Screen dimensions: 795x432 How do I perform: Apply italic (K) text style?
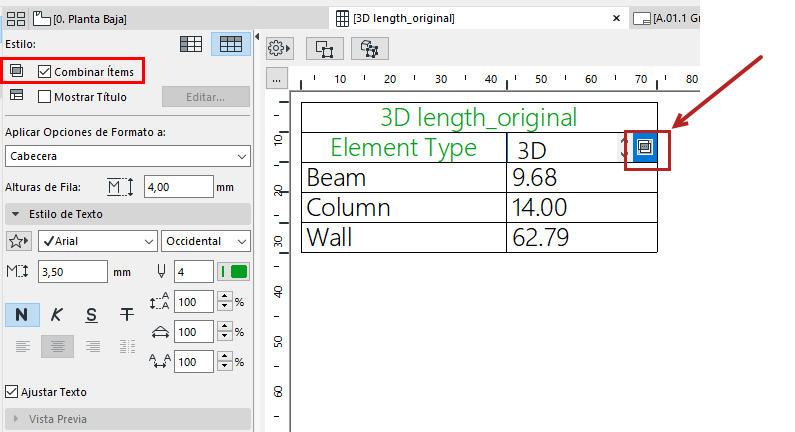(57, 314)
